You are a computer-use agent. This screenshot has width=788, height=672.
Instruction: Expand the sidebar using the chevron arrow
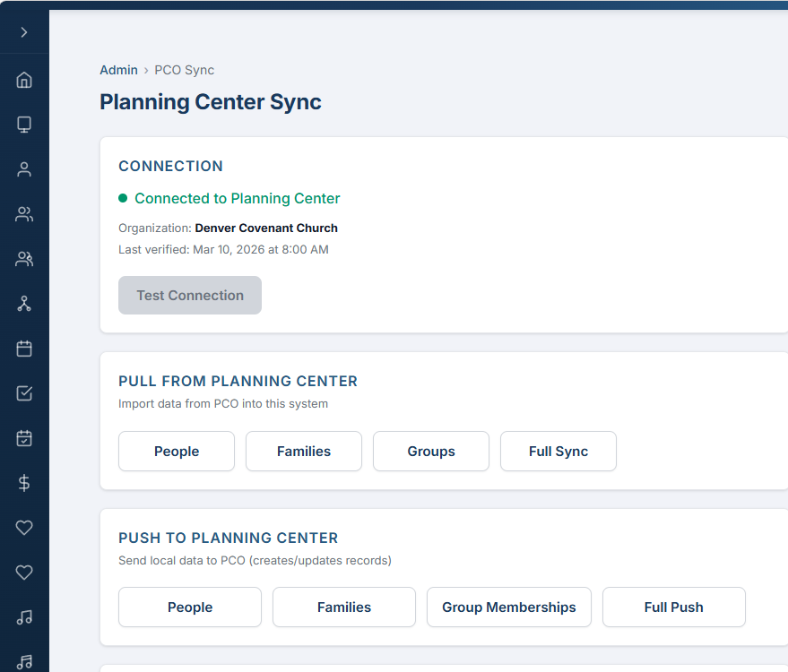coord(24,30)
